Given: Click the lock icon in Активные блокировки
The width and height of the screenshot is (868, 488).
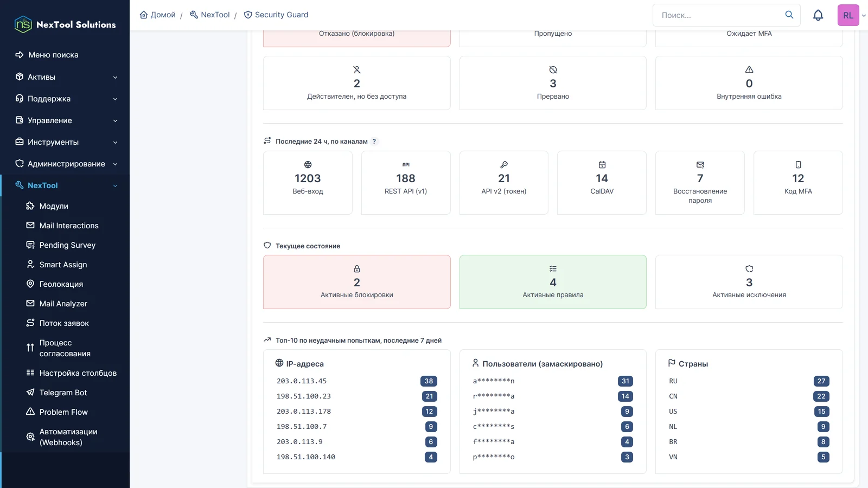Looking at the screenshot, I should pyautogui.click(x=357, y=269).
